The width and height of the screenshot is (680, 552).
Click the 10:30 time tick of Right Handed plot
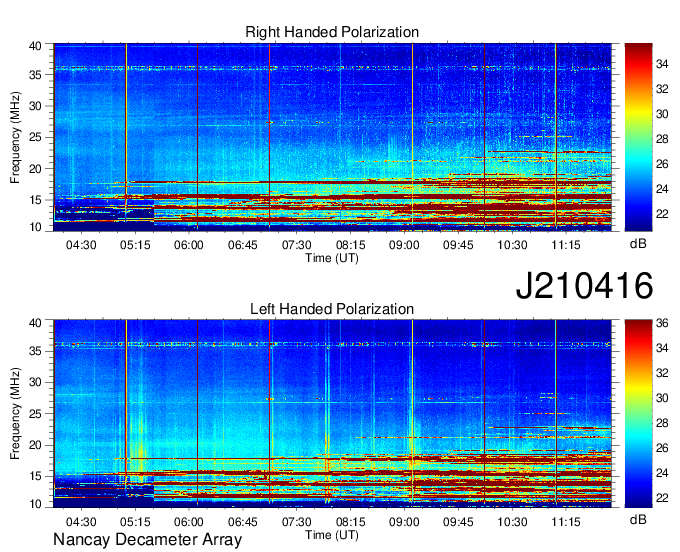(512, 245)
